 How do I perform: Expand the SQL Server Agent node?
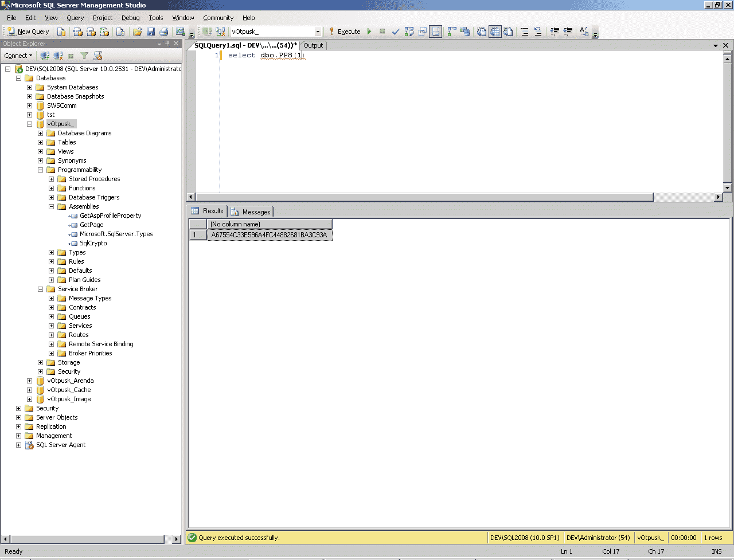click(x=18, y=445)
